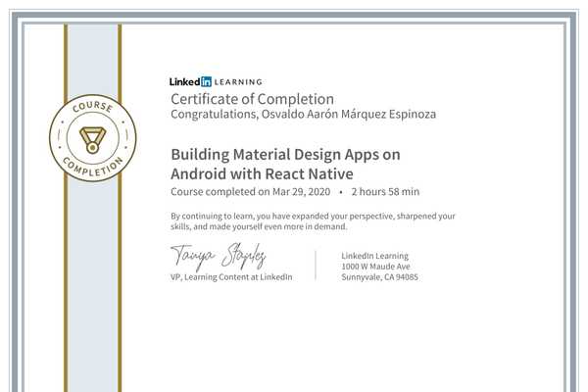Click the 'skills, and made yourself' line

[259, 226]
